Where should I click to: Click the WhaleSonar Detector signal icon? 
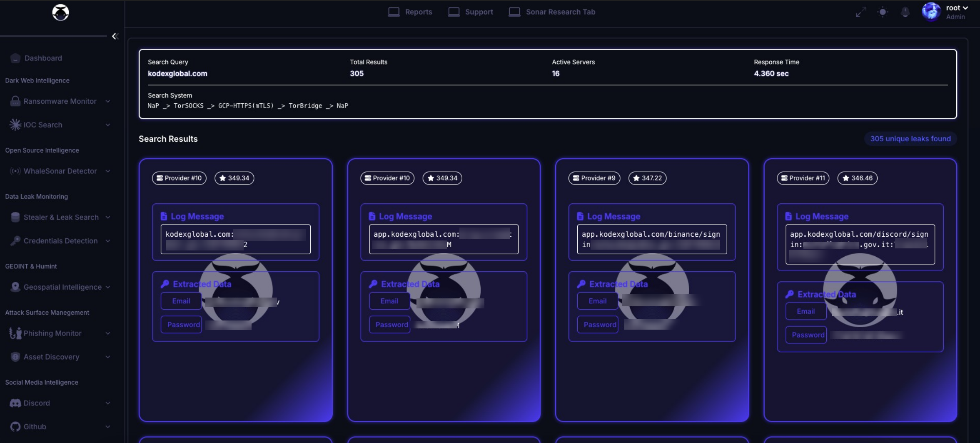(x=15, y=171)
